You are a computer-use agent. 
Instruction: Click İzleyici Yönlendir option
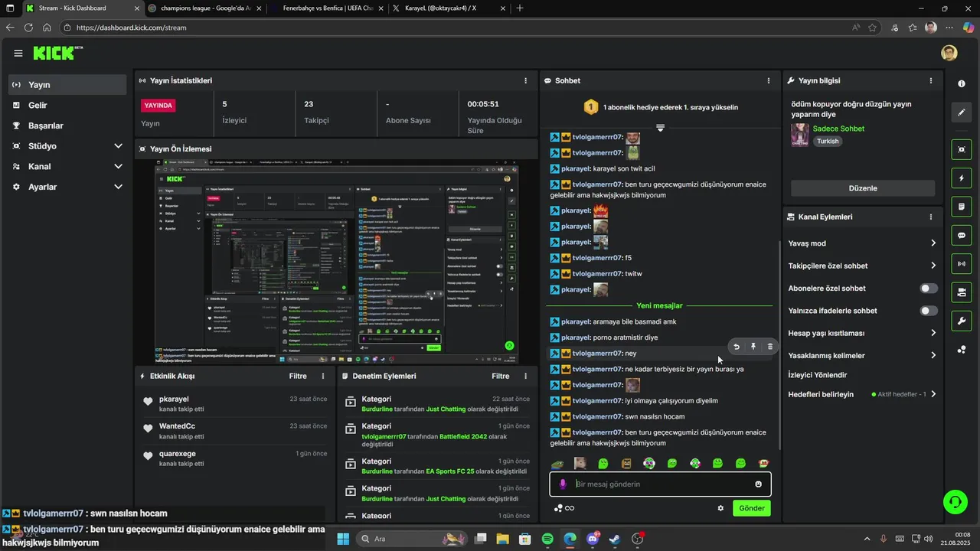818,375
